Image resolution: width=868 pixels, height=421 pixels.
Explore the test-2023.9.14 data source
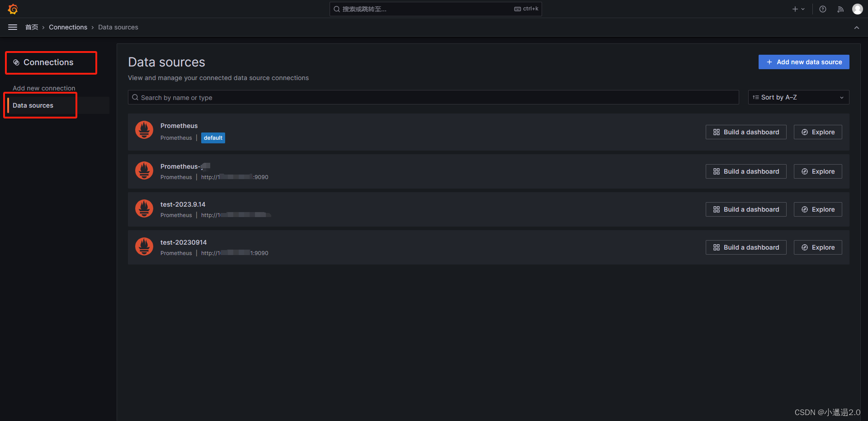[x=818, y=209]
